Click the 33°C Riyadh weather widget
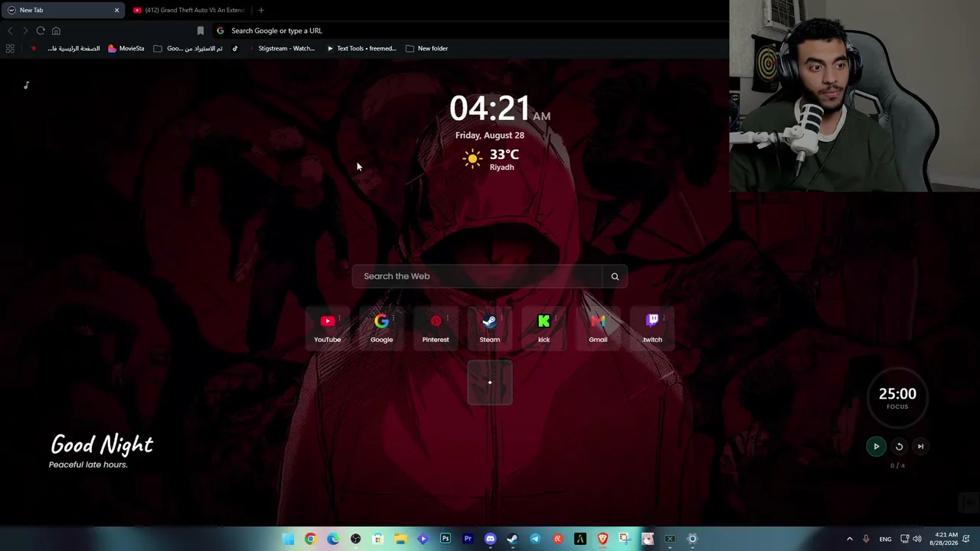 491,160
